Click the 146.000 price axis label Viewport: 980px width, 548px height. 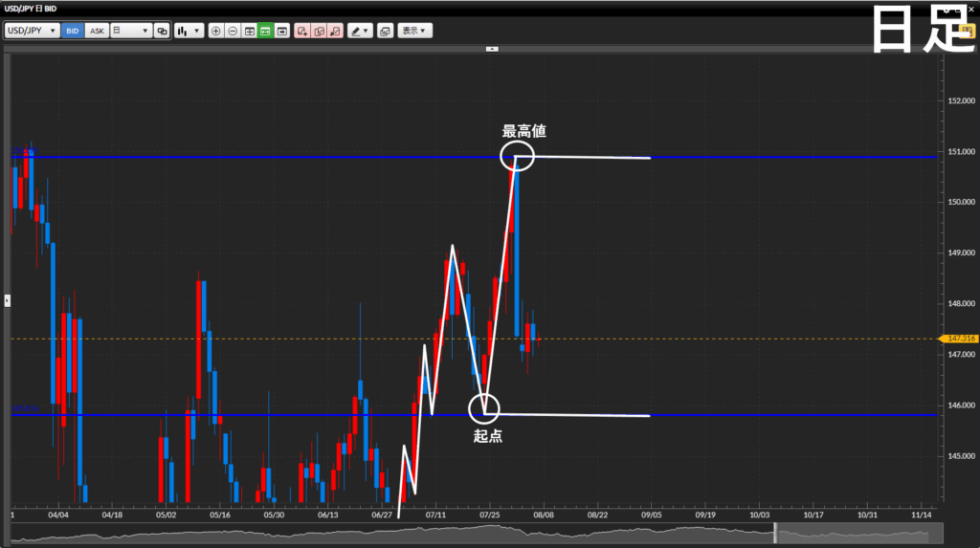coord(961,405)
